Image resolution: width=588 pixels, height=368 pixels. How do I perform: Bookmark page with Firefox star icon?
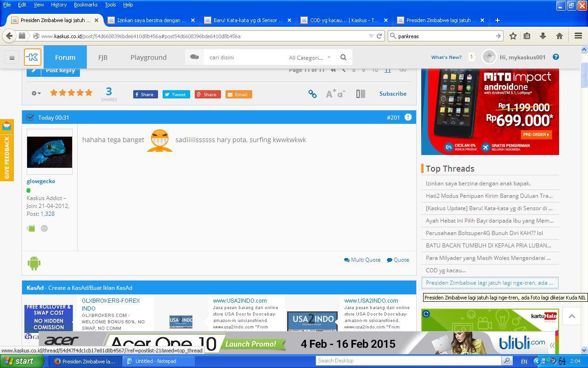513,36
